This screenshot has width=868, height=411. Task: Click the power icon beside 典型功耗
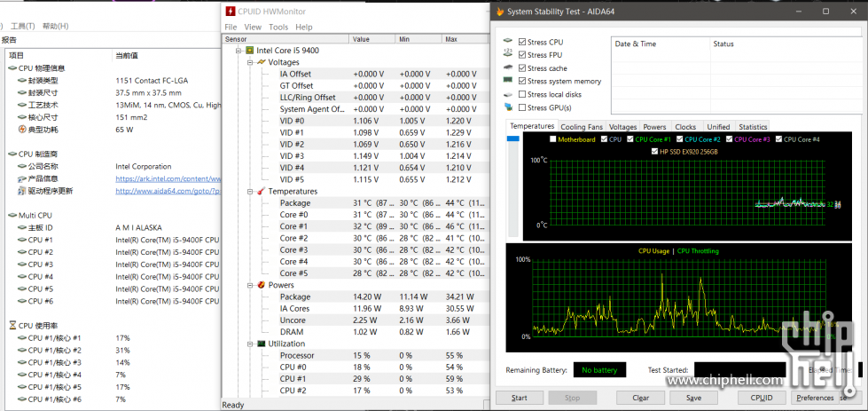(21, 130)
